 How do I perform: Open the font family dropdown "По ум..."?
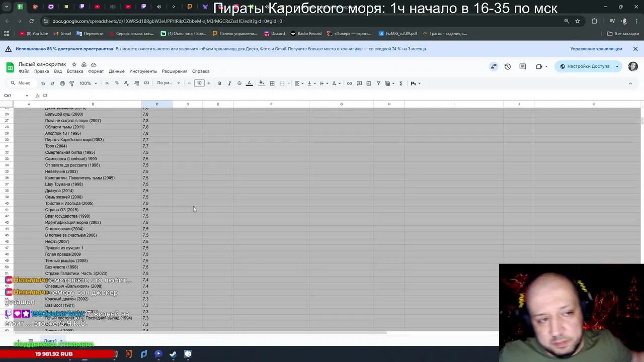[x=168, y=83]
